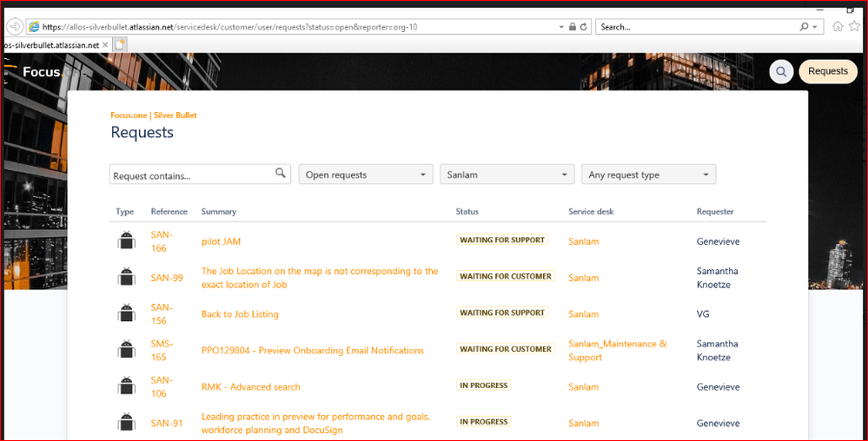Open the Sanlam organization dropdown
Screen dimensions: 868x441
[x=507, y=174]
